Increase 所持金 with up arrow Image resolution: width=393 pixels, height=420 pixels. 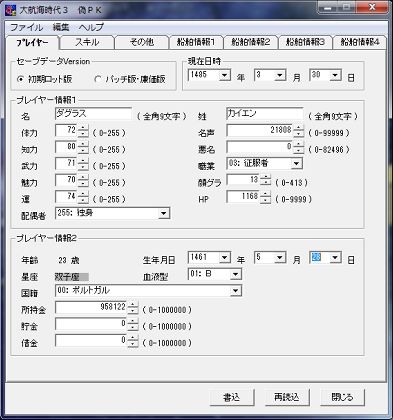pyautogui.click(x=133, y=305)
